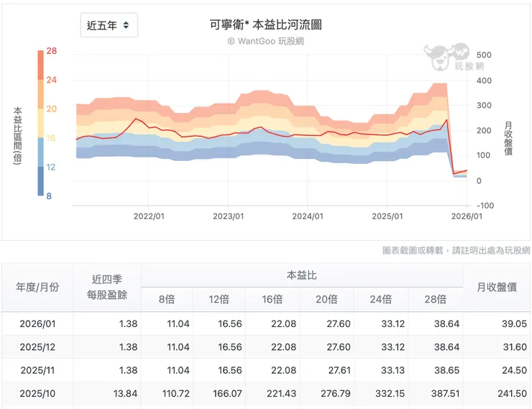Click the 本益比 group header

302,275
